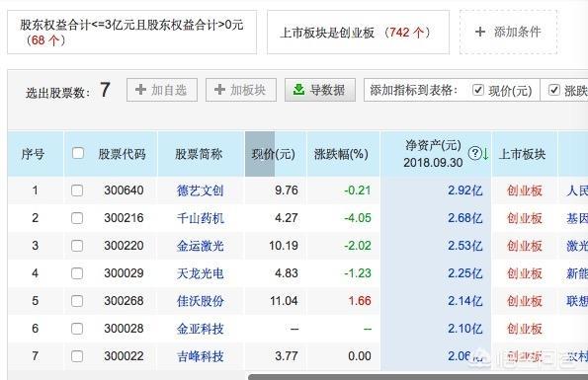Open the 天龙光电 stock link
588x380 pixels.
click(200, 273)
